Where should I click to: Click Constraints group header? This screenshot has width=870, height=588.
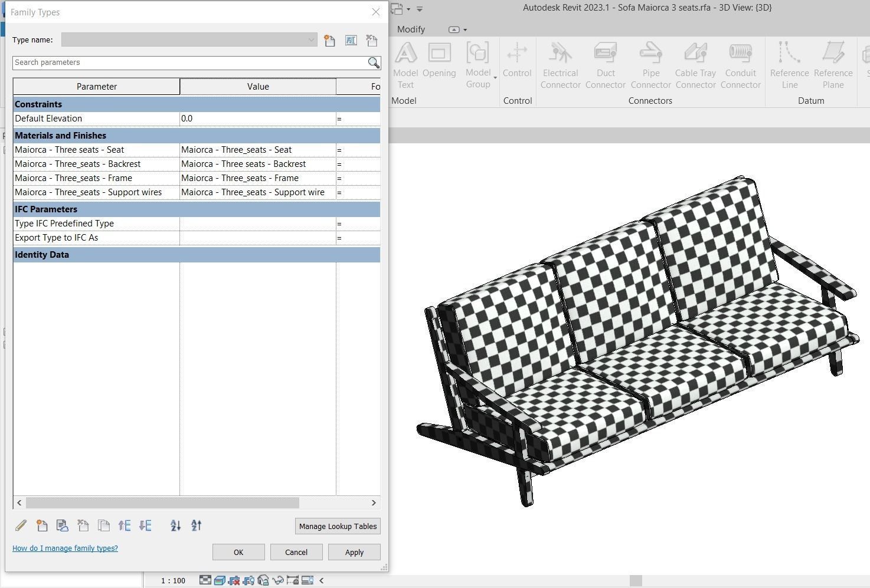click(x=197, y=104)
